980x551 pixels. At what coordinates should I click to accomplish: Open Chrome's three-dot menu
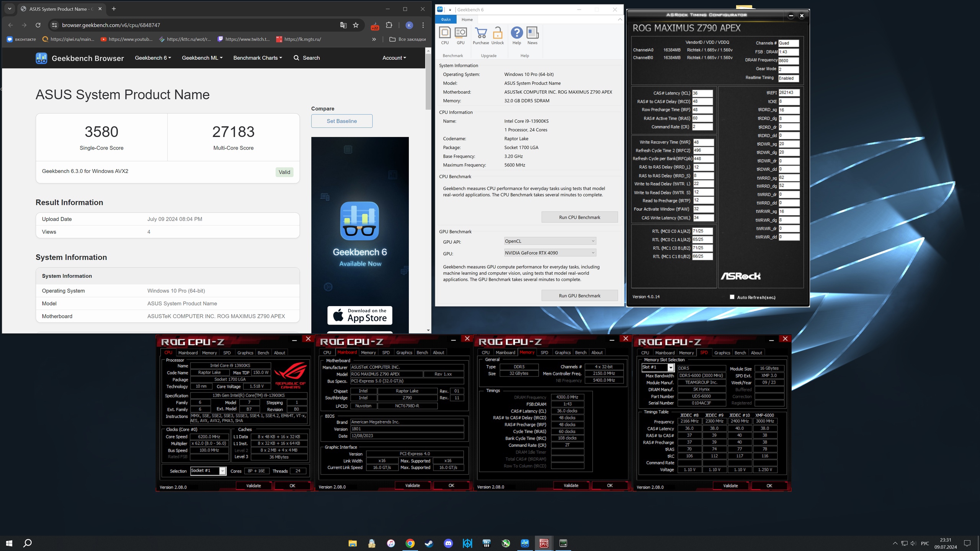(423, 25)
